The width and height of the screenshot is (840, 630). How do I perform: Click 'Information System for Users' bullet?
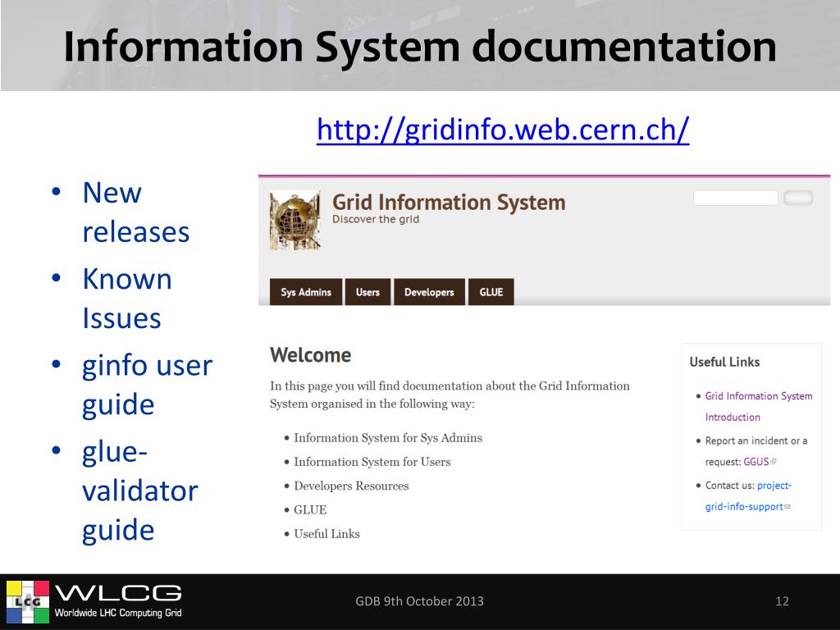point(372,462)
